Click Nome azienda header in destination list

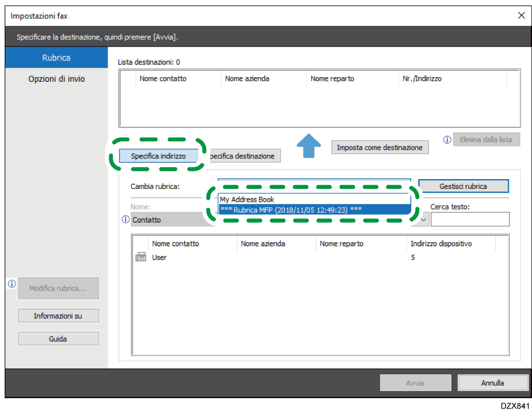pos(264,78)
